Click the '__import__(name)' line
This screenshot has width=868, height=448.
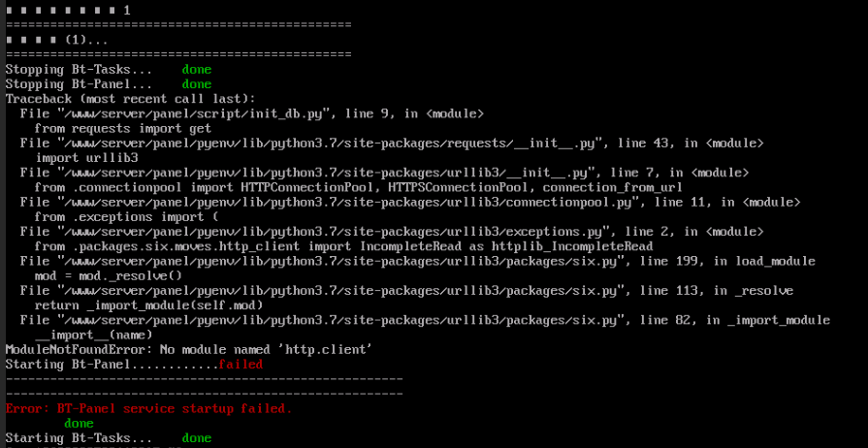click(x=93, y=336)
